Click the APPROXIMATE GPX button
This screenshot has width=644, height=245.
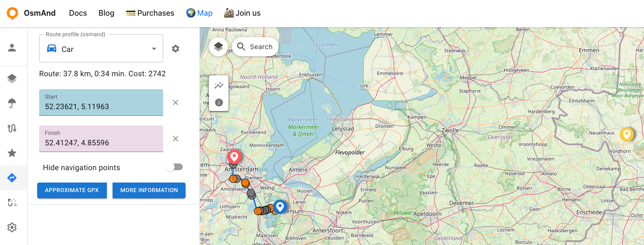[72, 190]
